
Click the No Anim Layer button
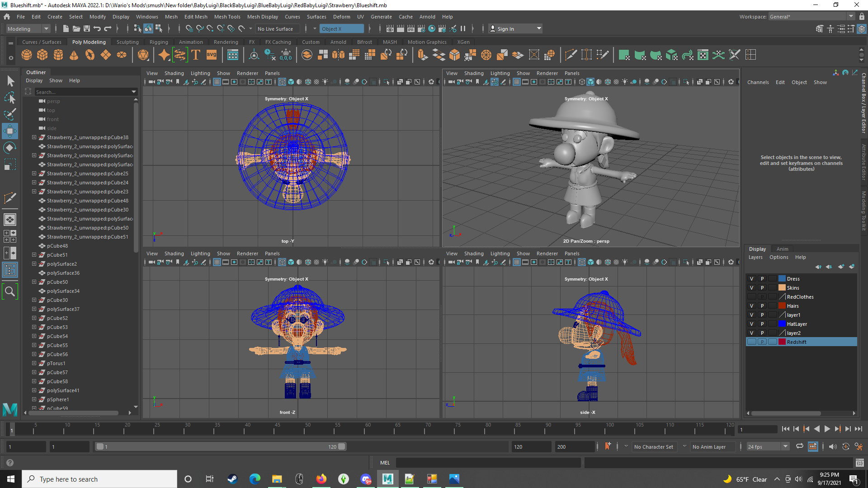point(709,447)
